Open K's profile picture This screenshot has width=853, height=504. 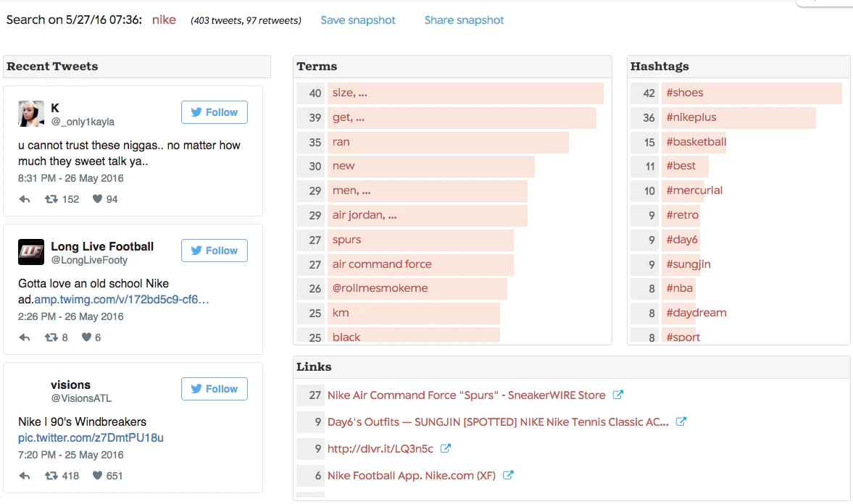pyautogui.click(x=31, y=114)
